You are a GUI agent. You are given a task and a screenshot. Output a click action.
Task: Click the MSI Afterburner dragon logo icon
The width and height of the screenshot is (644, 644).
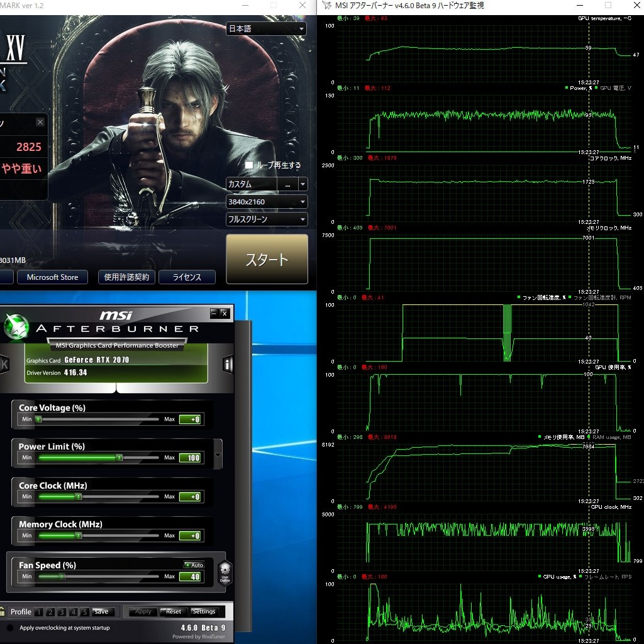(16, 327)
